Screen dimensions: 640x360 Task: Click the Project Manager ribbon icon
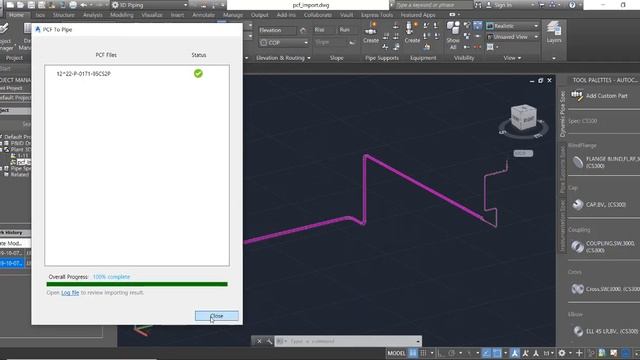click(5, 36)
